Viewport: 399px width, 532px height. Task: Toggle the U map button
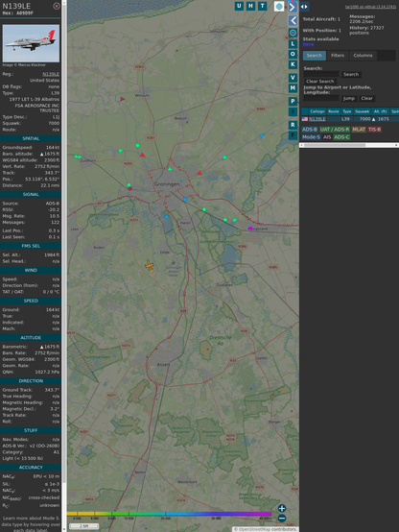pyautogui.click(x=239, y=6)
